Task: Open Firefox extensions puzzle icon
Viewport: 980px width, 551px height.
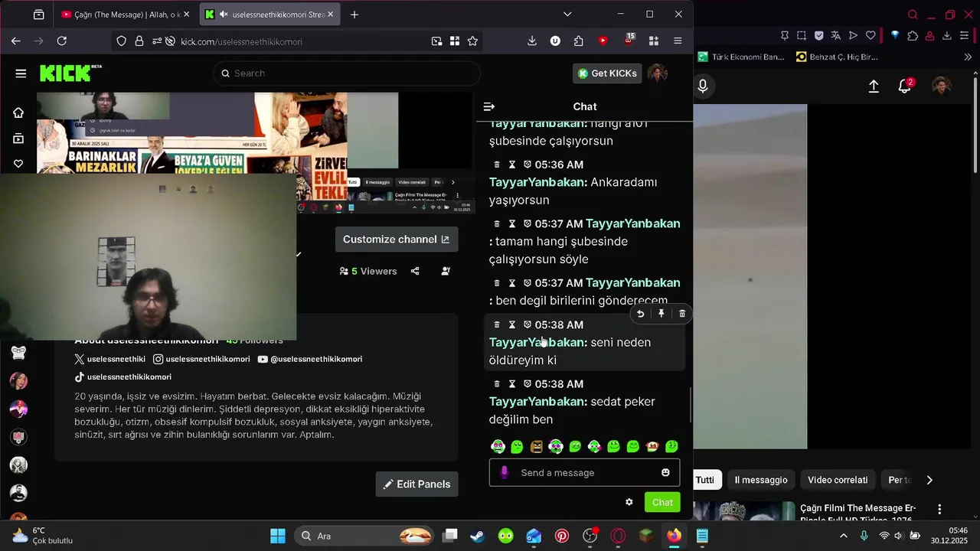Action: (x=579, y=41)
